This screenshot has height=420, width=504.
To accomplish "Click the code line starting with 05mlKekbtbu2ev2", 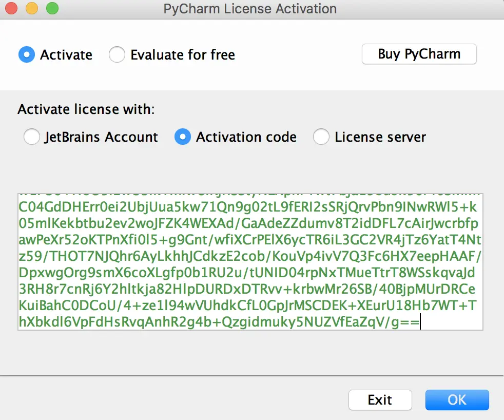I will coord(248,223).
